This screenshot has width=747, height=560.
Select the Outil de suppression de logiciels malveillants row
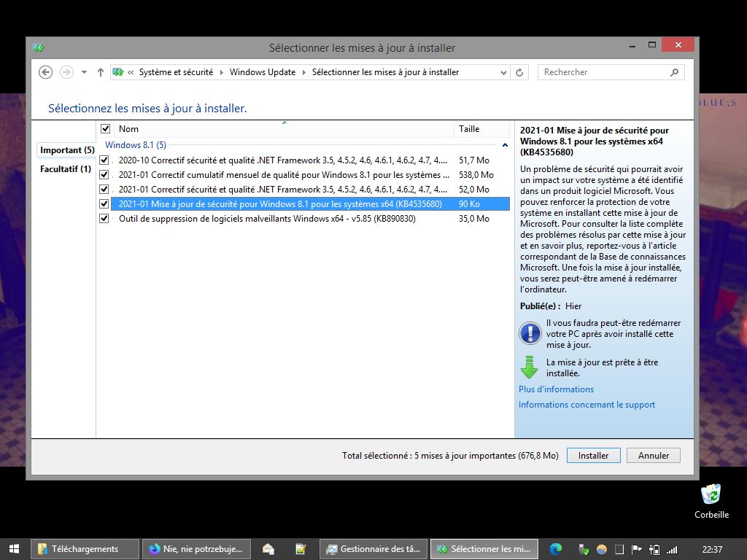click(x=310, y=219)
